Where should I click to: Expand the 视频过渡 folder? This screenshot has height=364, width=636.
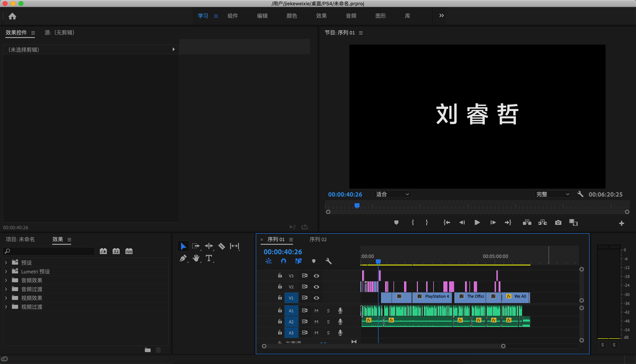pos(6,307)
